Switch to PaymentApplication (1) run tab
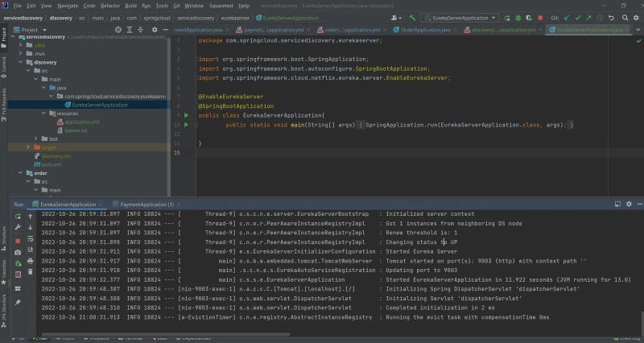Screen dimensions: 644x343 pyautogui.click(x=147, y=205)
